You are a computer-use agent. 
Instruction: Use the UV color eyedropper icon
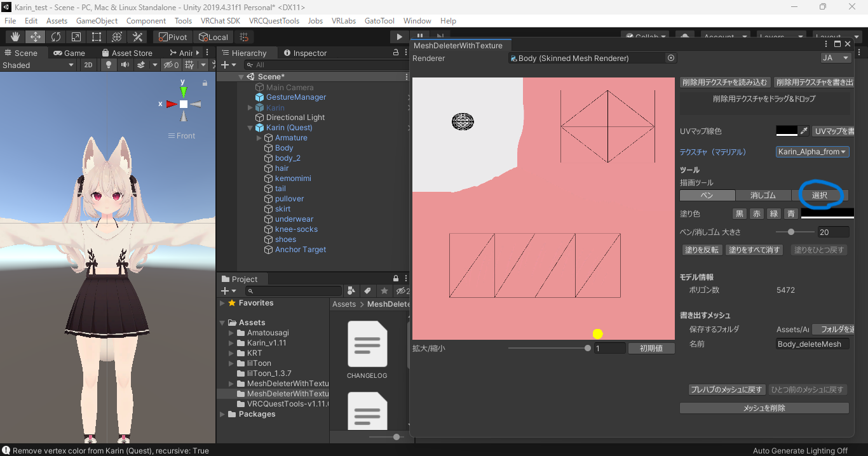(804, 131)
